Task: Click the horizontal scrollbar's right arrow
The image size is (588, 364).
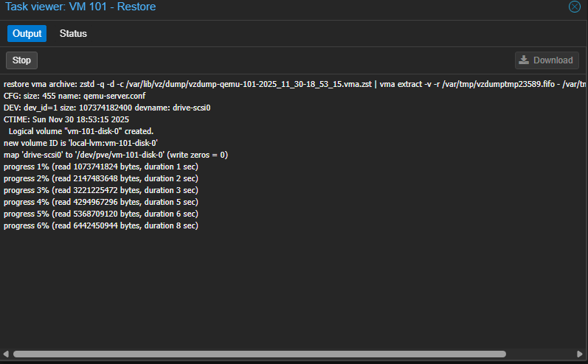Action: (x=582, y=354)
